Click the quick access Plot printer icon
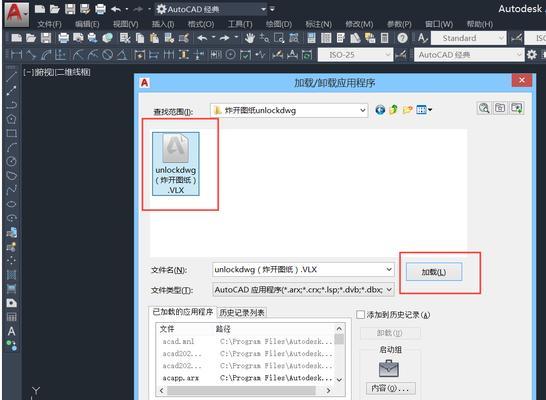 click(x=100, y=9)
